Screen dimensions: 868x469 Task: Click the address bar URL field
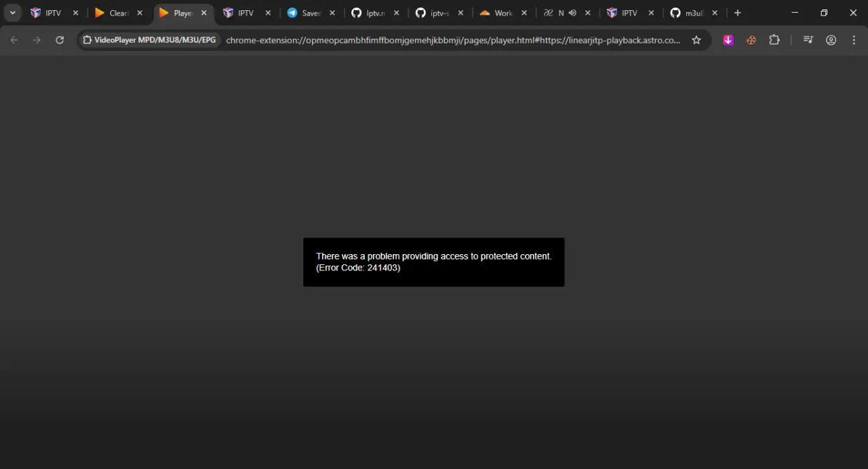coord(453,40)
